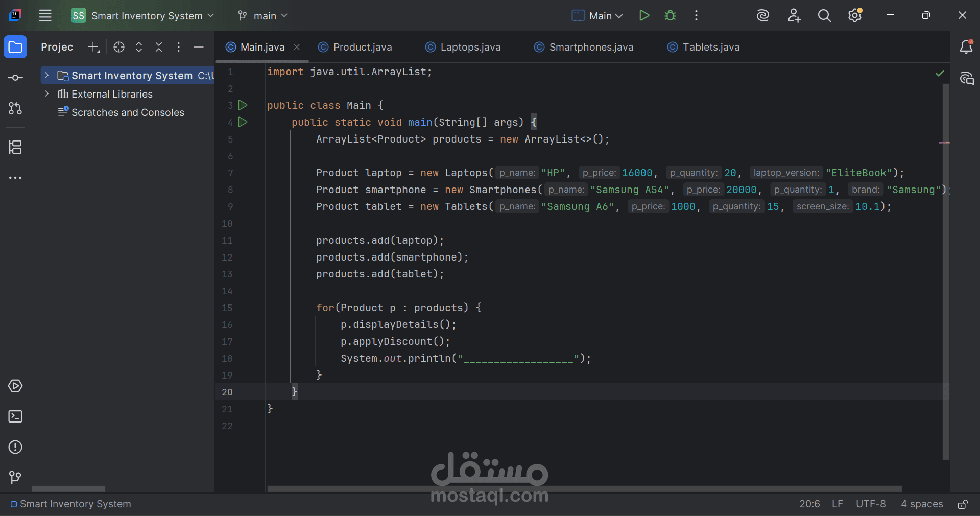Toggle read-only lock in status bar
Image resolution: width=980 pixels, height=516 pixels.
963,504
